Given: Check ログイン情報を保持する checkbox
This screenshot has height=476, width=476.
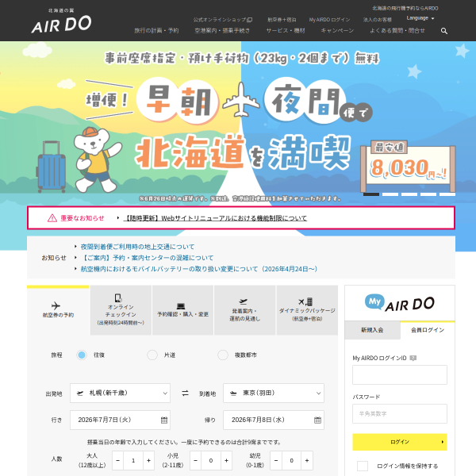Looking at the screenshot, I should [363, 466].
